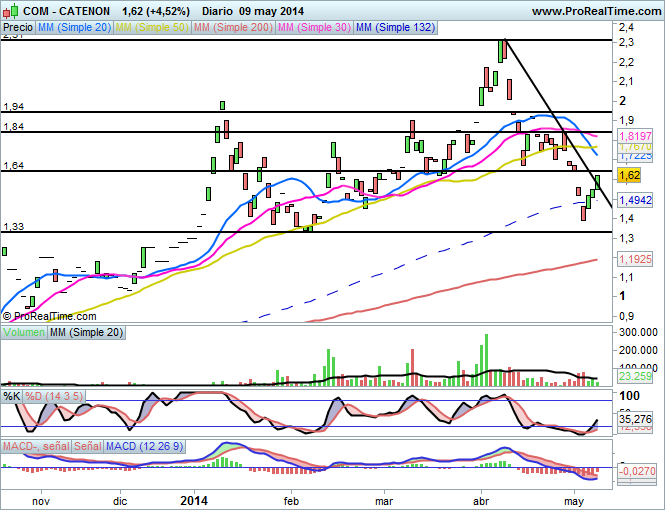Click the red Señal indicator label

pos(89,445)
